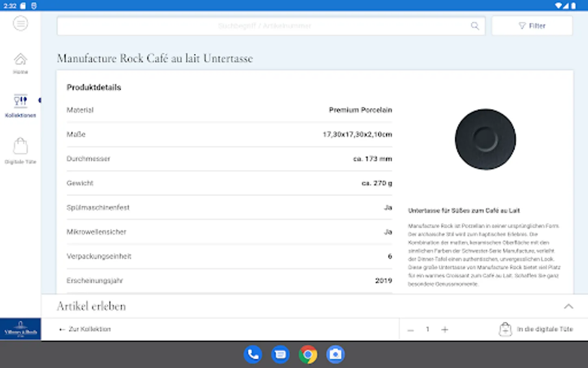Decrease quantity with minus button
The height and width of the screenshot is (368, 588).
click(x=411, y=330)
